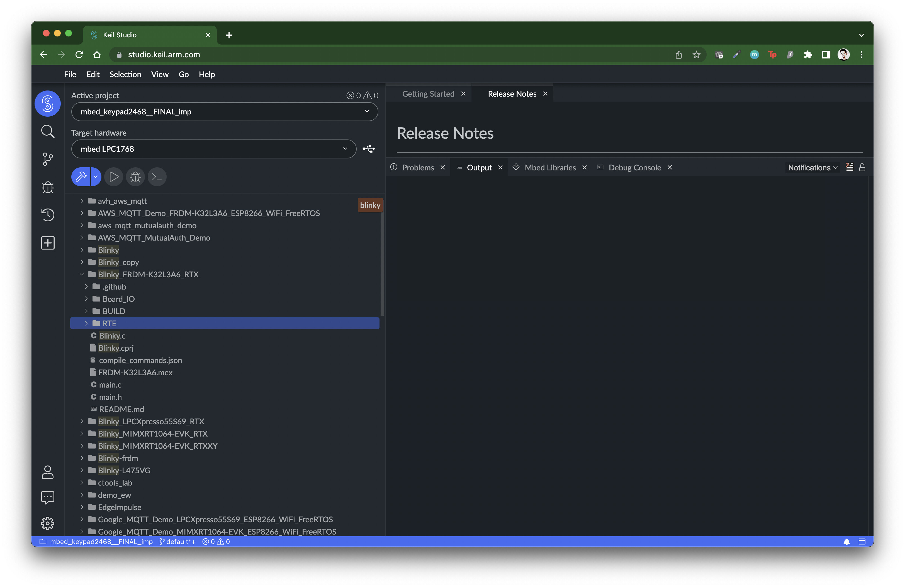Bookmark this page with the star

696,55
